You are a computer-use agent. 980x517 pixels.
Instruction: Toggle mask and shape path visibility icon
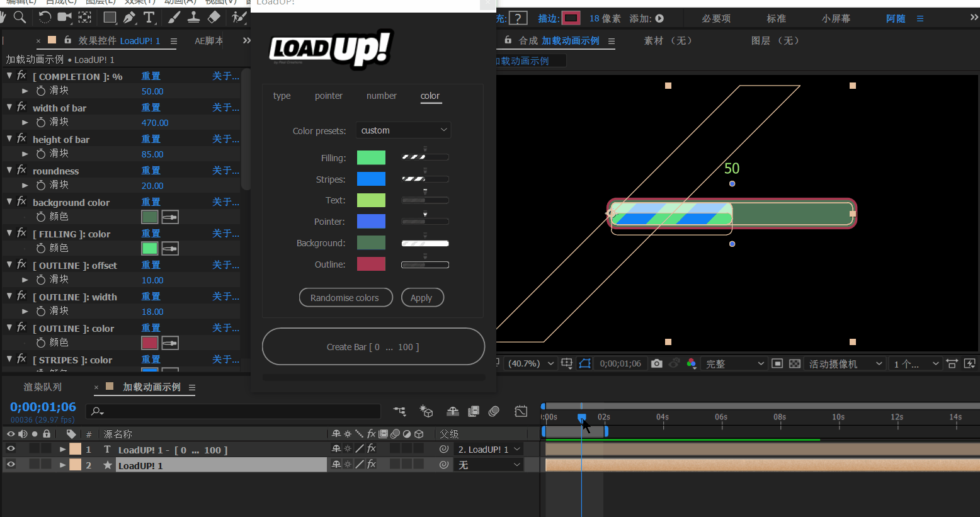585,363
